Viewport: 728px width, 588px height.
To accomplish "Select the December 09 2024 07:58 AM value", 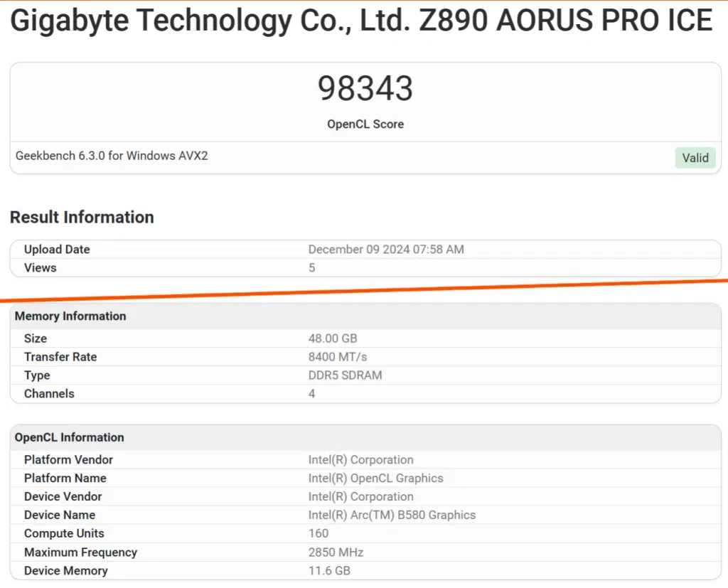I will click(x=386, y=250).
